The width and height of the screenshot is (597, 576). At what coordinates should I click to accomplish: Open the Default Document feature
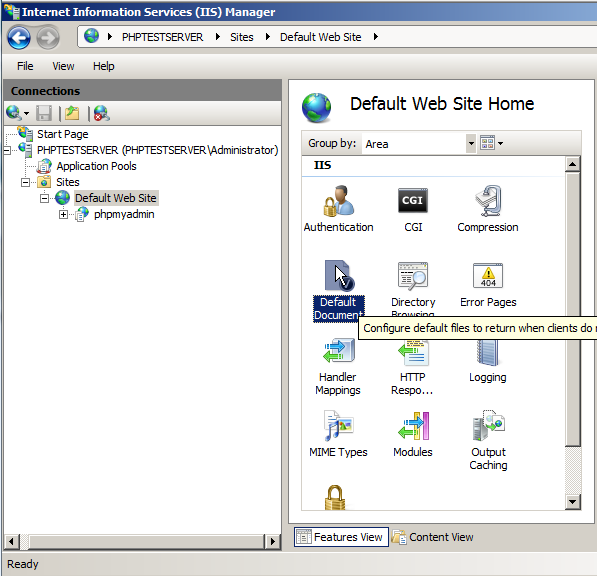coord(338,291)
